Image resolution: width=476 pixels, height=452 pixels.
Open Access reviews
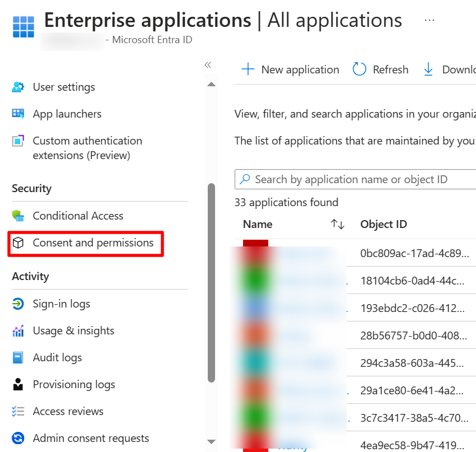[x=68, y=411]
